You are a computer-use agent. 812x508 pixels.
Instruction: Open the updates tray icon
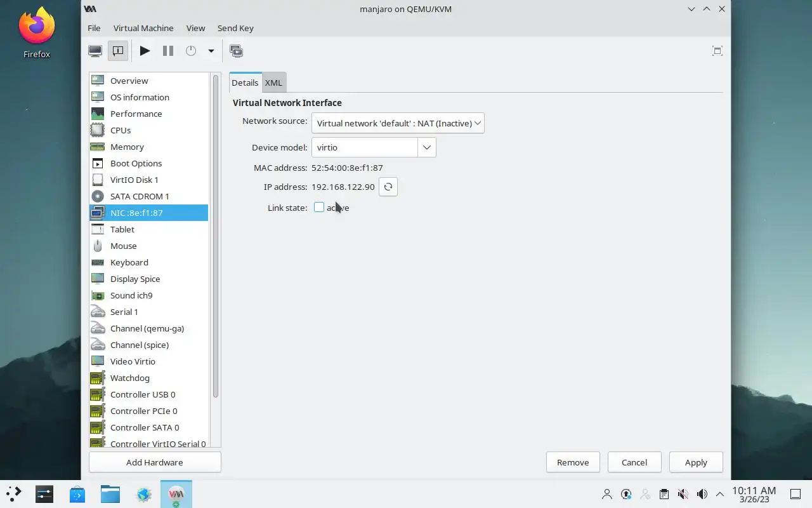pos(626,494)
